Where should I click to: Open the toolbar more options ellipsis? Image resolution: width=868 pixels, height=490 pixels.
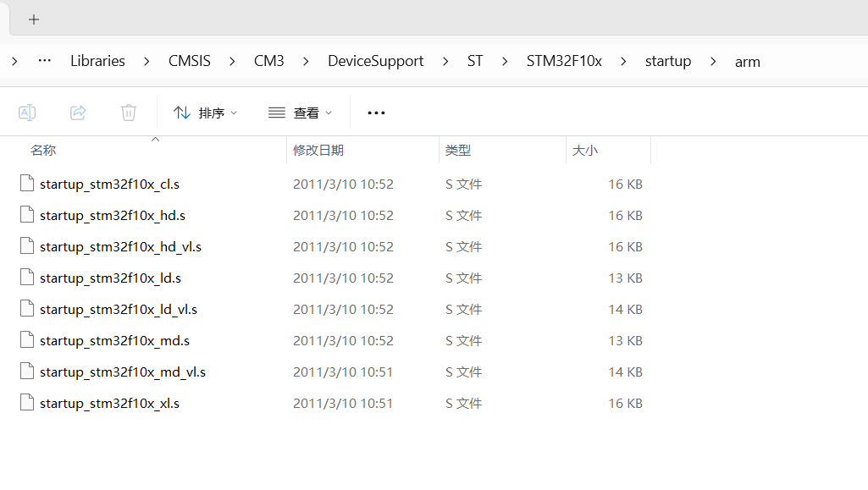point(377,113)
